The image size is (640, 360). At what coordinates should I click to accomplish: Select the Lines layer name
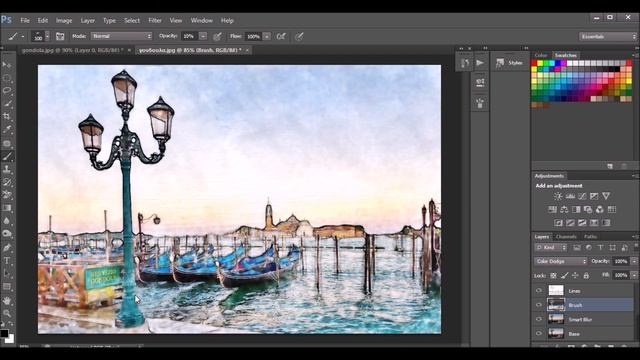click(574, 291)
